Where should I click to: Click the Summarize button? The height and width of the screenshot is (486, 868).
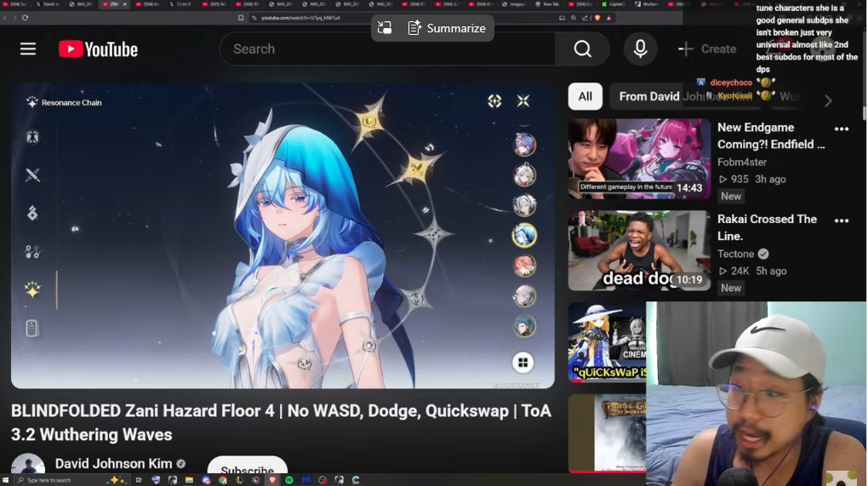coord(447,28)
